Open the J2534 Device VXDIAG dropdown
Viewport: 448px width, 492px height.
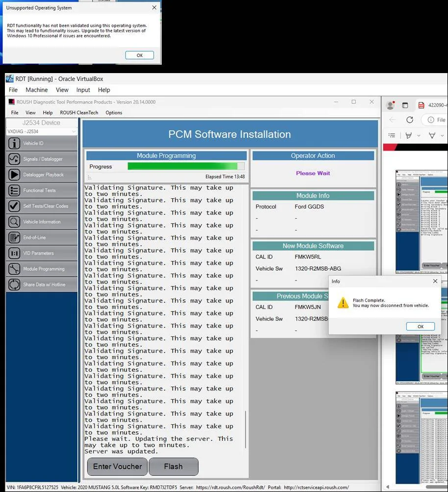pyautogui.click(x=41, y=131)
